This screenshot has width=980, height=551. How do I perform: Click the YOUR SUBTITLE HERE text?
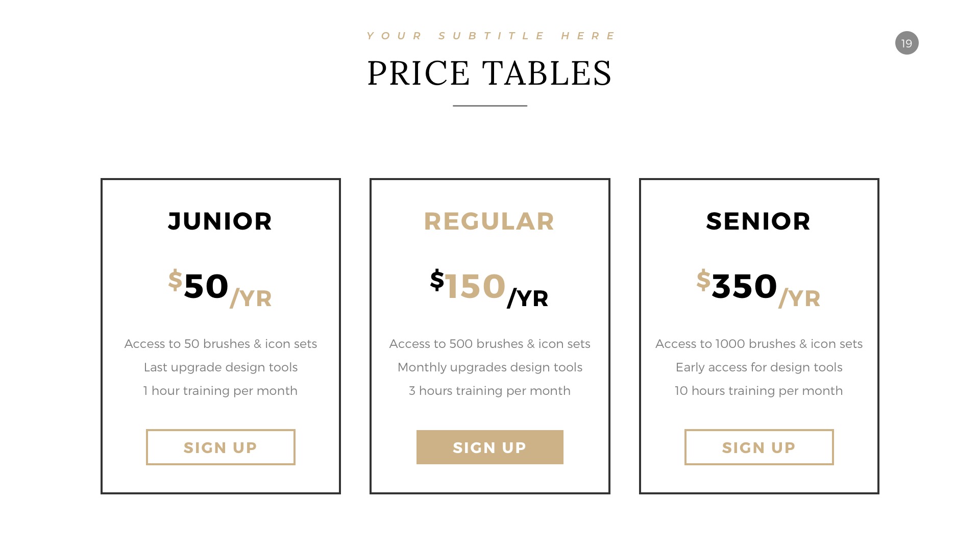(491, 36)
